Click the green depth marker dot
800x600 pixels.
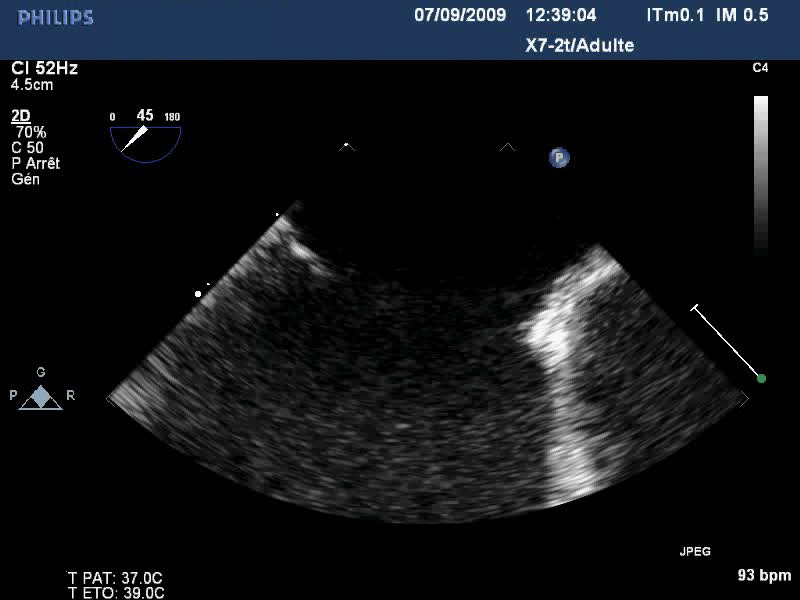click(761, 379)
